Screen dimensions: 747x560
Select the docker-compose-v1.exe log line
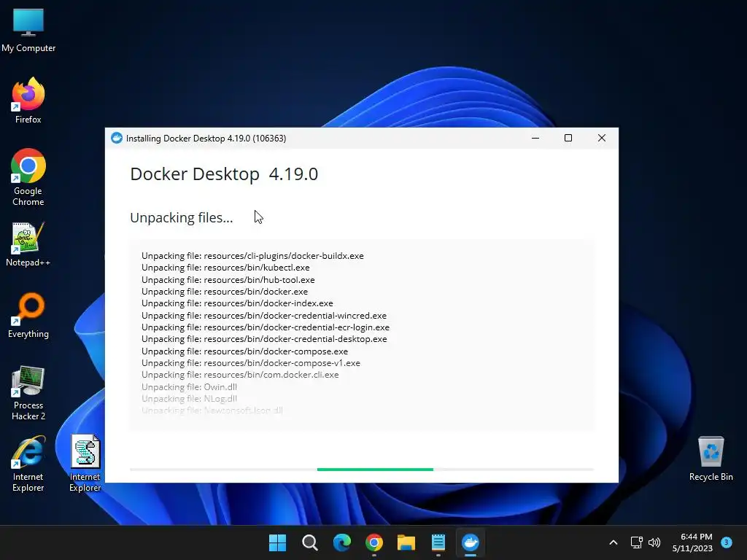pos(251,363)
